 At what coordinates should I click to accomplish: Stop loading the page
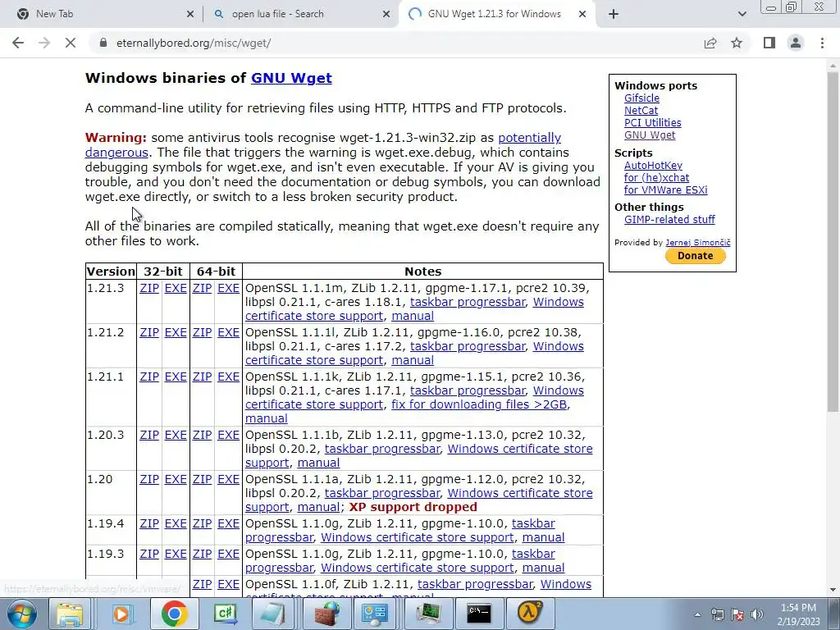click(x=71, y=43)
